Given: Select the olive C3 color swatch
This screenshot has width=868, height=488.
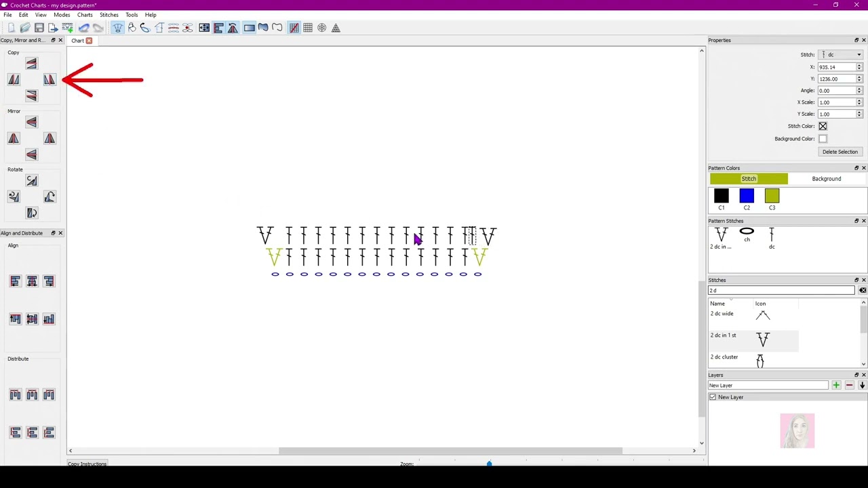Looking at the screenshot, I should coord(772,196).
